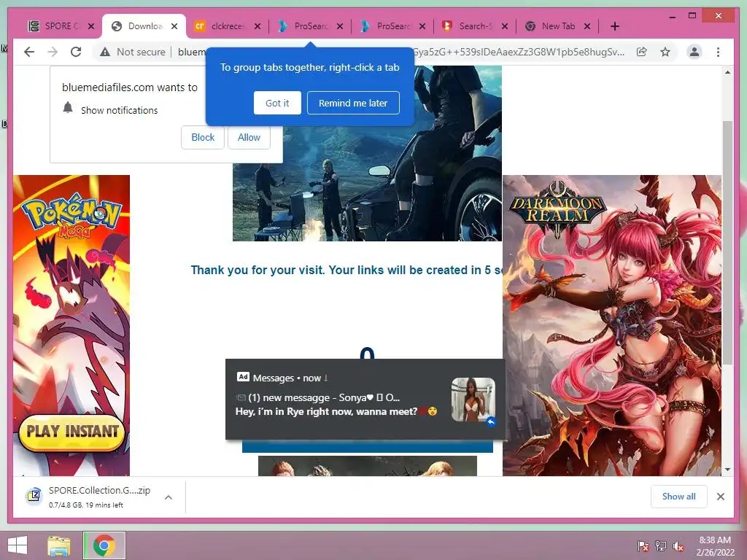Viewport: 747px width, 560px height.
Task: Close the SPORE tab
Action: click(91, 26)
